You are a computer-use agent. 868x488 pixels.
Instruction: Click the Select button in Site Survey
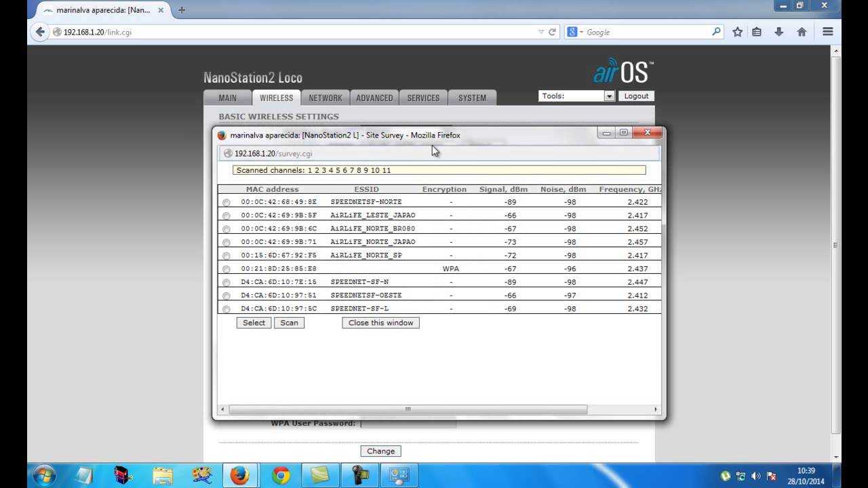[x=254, y=323]
